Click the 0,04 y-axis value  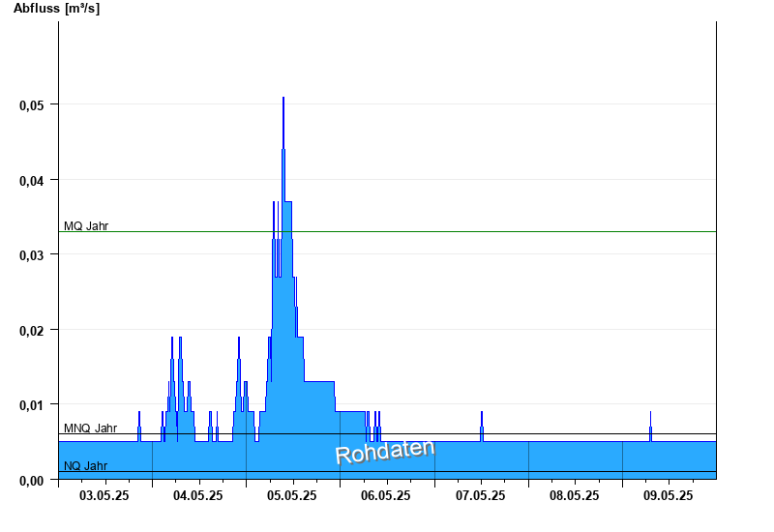(32, 181)
